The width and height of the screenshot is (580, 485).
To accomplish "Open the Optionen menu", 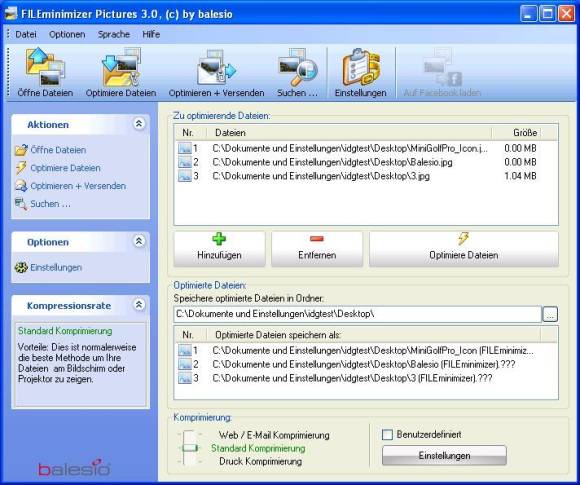I will coord(67,34).
